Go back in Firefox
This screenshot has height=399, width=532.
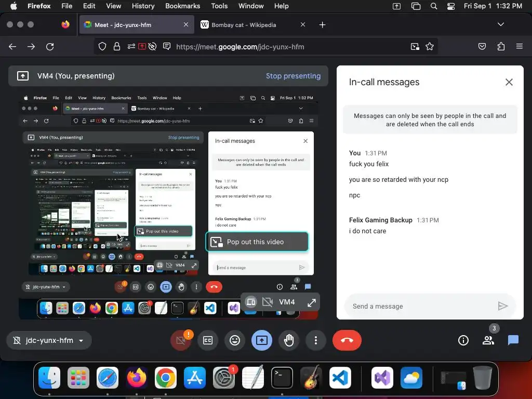pyautogui.click(x=12, y=47)
